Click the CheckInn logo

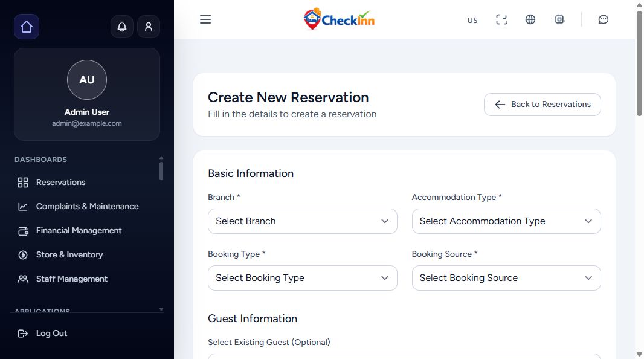point(339,19)
